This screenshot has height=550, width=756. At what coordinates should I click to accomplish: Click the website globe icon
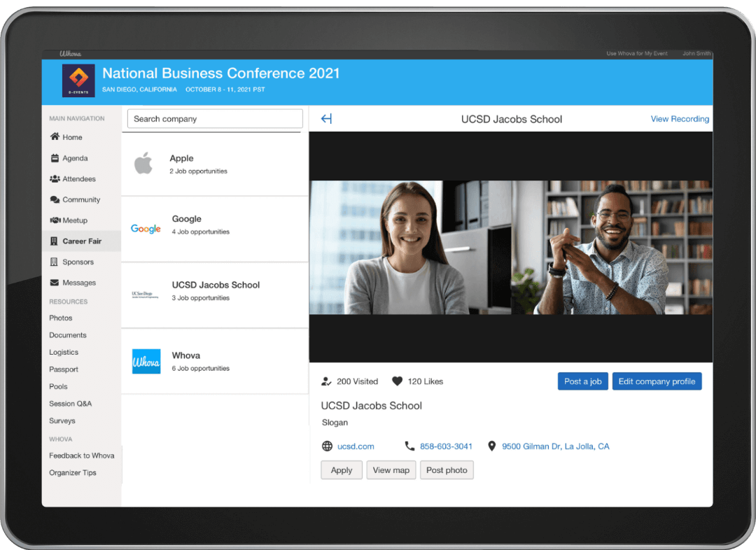(328, 446)
